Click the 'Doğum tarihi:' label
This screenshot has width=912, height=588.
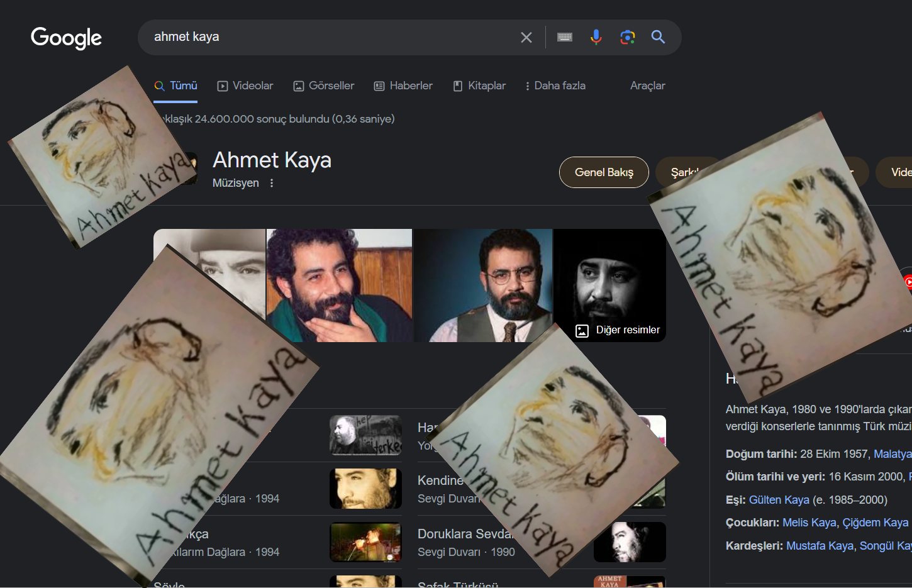(x=761, y=454)
